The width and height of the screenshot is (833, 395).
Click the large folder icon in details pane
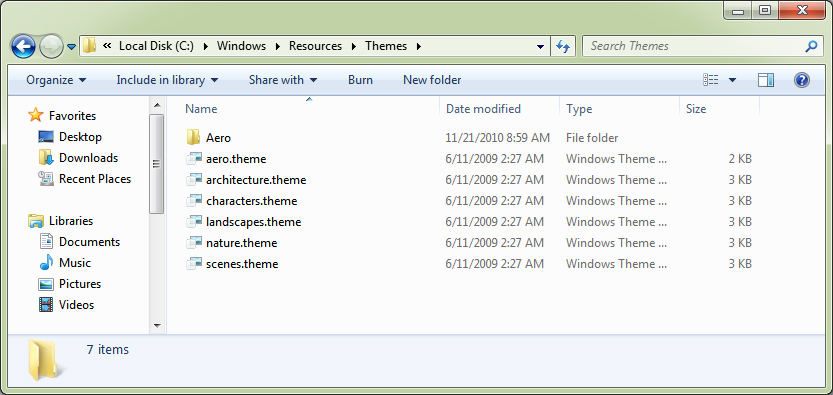46,360
